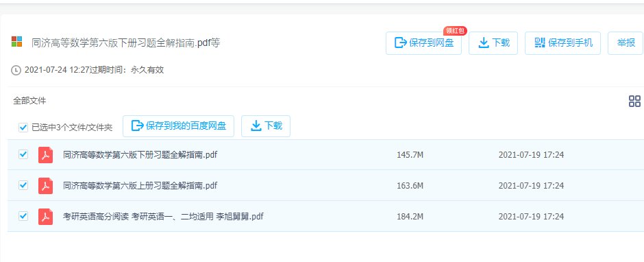Click the 163.6M file size cell
This screenshot has width=644, height=262.
pos(410,185)
